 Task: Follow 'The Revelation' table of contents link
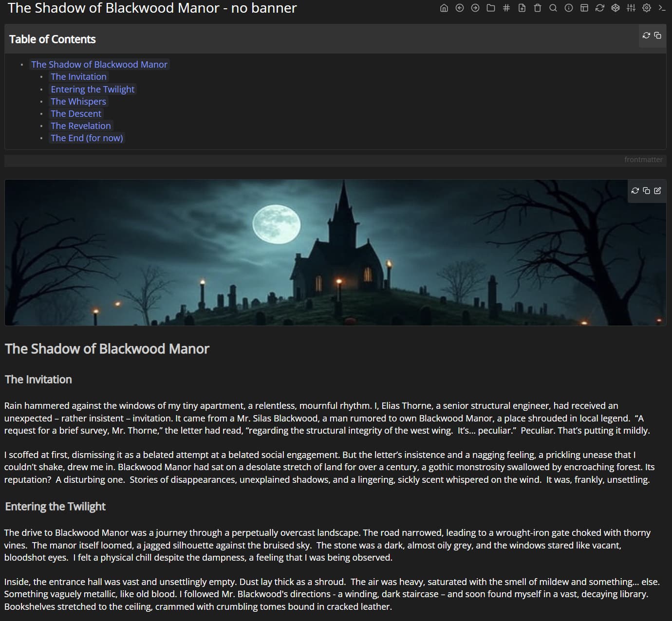(x=81, y=126)
